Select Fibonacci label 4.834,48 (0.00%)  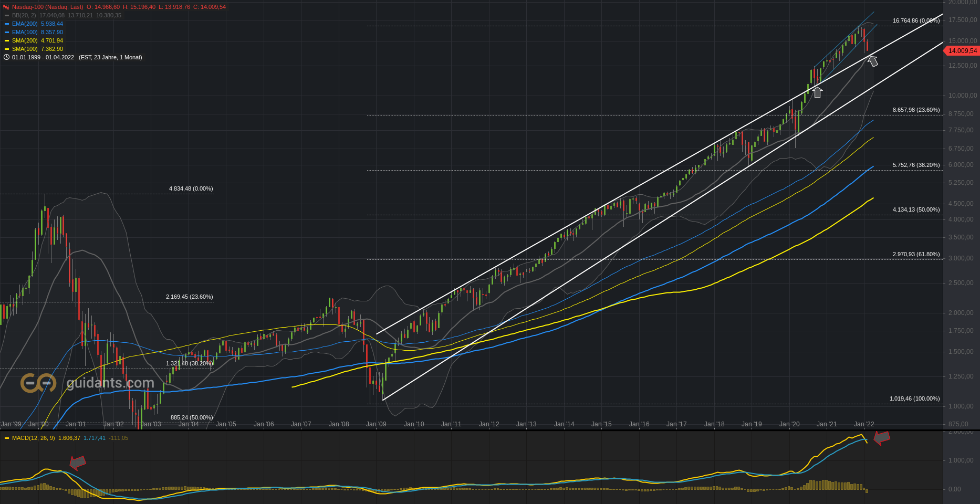click(191, 189)
